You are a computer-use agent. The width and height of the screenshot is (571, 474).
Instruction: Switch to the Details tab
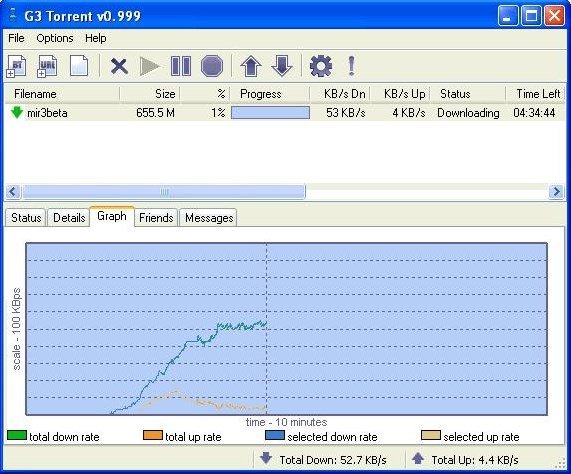[x=69, y=218]
